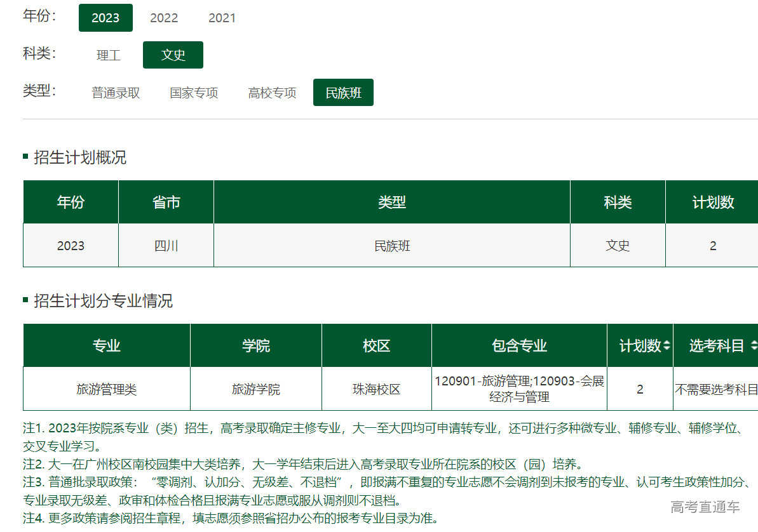Screen dimensions: 758x532
Task: Select the 民族班 admission type button
Action: point(343,93)
